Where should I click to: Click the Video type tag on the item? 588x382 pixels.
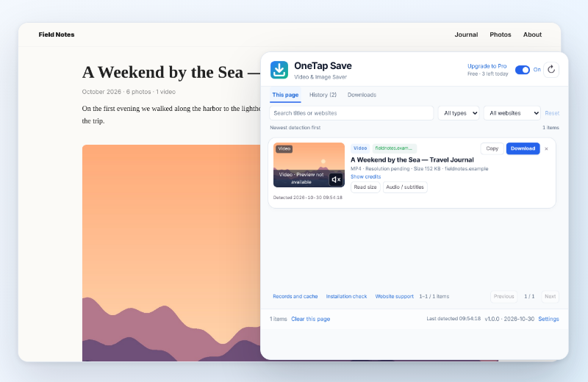360,148
